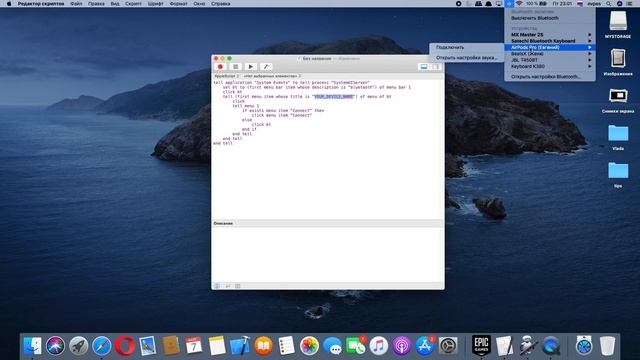This screenshot has height=360, width=640.
Task: Toggle the bundle contents sidebar button
Action: click(436, 67)
